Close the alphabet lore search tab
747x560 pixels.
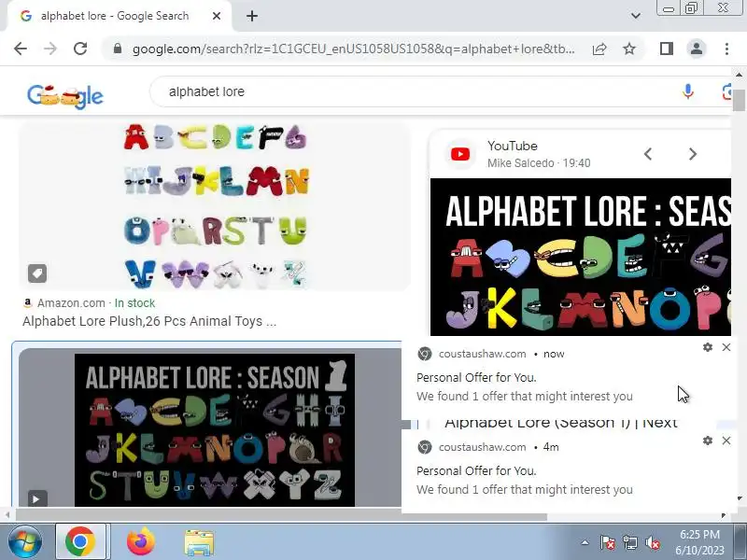[217, 16]
